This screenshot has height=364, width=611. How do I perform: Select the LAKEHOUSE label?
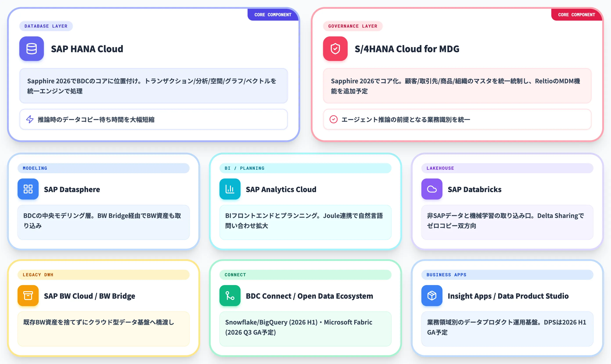click(x=507, y=168)
